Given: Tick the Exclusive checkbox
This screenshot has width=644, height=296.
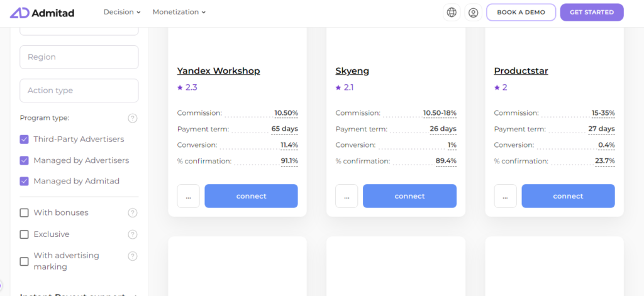Looking at the screenshot, I should [x=25, y=234].
